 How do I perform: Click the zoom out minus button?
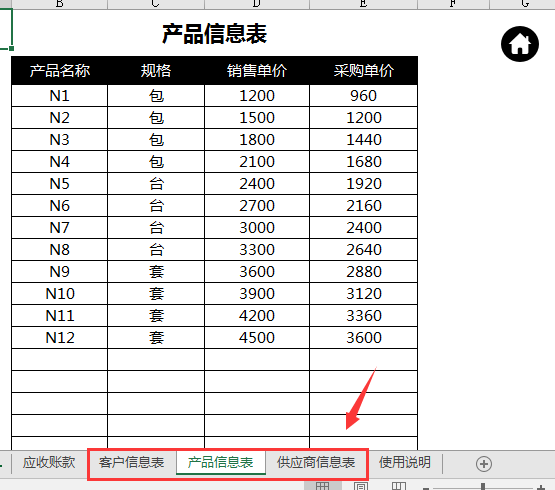pos(426,488)
